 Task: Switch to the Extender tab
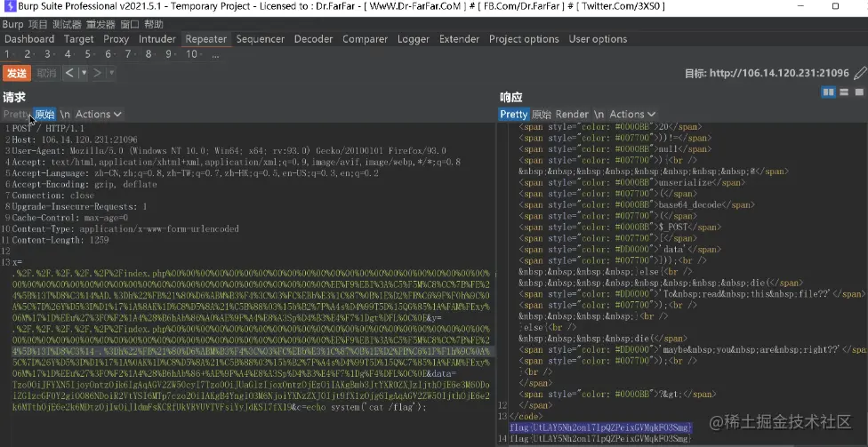[x=459, y=39]
